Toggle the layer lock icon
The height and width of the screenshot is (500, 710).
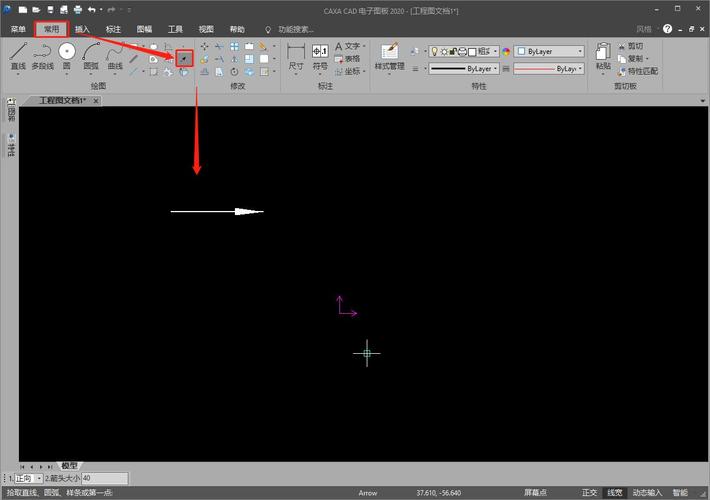[x=453, y=52]
